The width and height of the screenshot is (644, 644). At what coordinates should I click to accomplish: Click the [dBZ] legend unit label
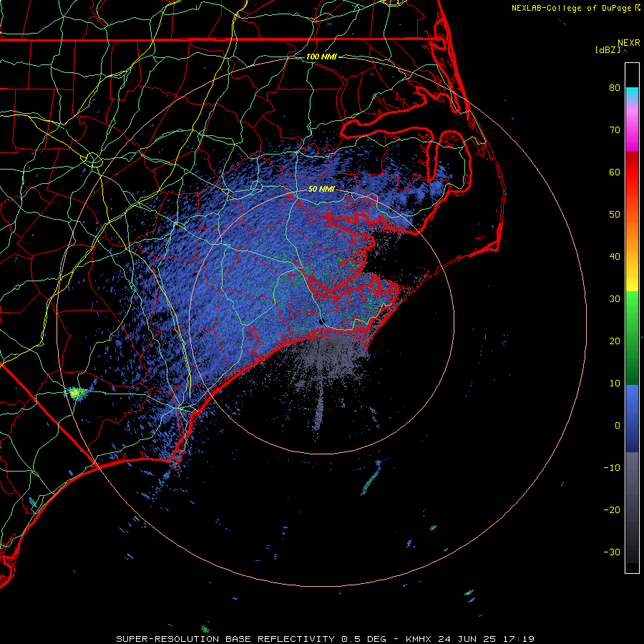point(608,50)
